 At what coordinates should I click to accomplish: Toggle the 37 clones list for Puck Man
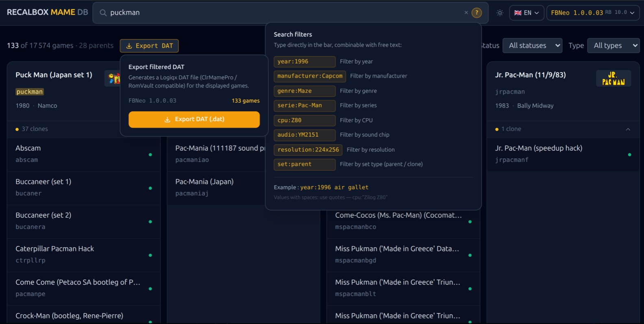click(x=35, y=129)
